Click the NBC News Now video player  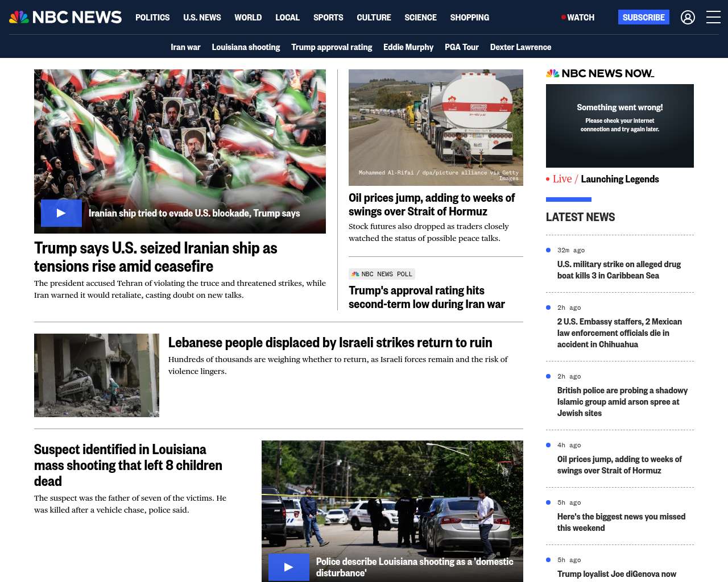[x=620, y=126]
